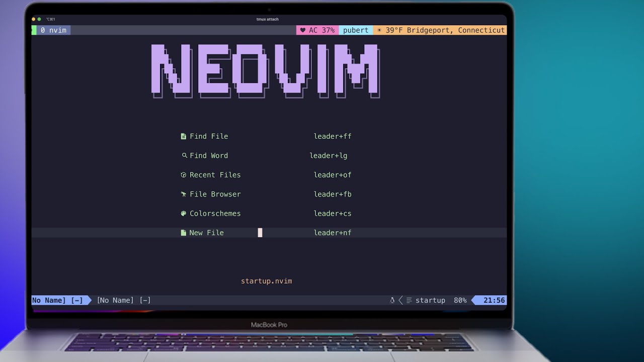
Task: Click the heart battery icon in tmux bar
Action: click(x=302, y=30)
